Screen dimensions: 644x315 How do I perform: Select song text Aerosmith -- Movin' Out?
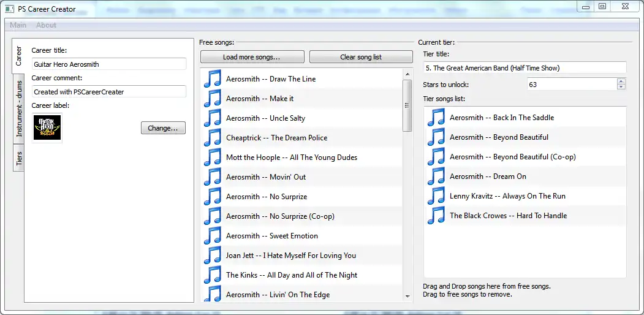coord(266,177)
